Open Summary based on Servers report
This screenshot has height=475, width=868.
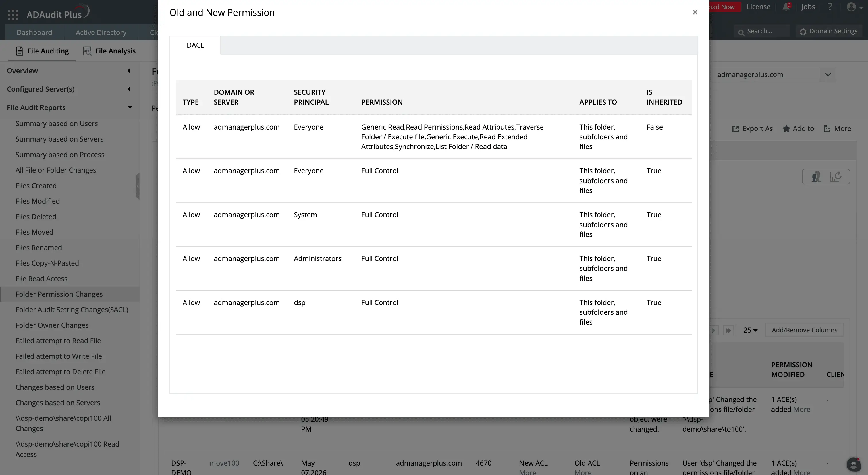tap(59, 139)
